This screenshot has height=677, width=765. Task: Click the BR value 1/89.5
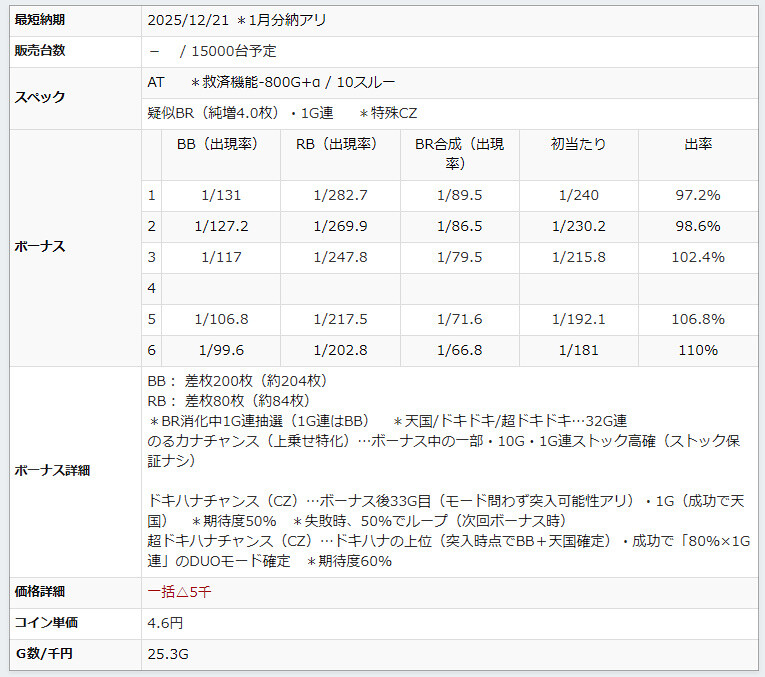click(459, 195)
